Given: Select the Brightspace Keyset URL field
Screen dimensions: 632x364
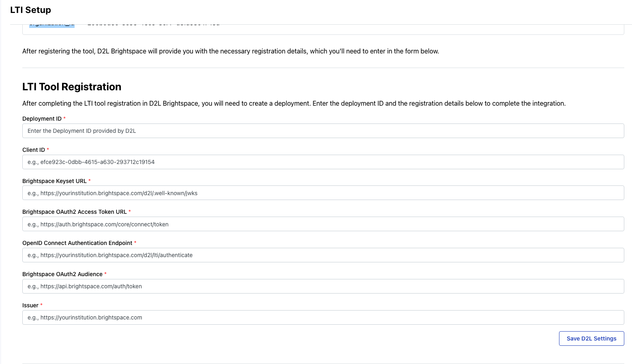Looking at the screenshot, I should pos(323,193).
